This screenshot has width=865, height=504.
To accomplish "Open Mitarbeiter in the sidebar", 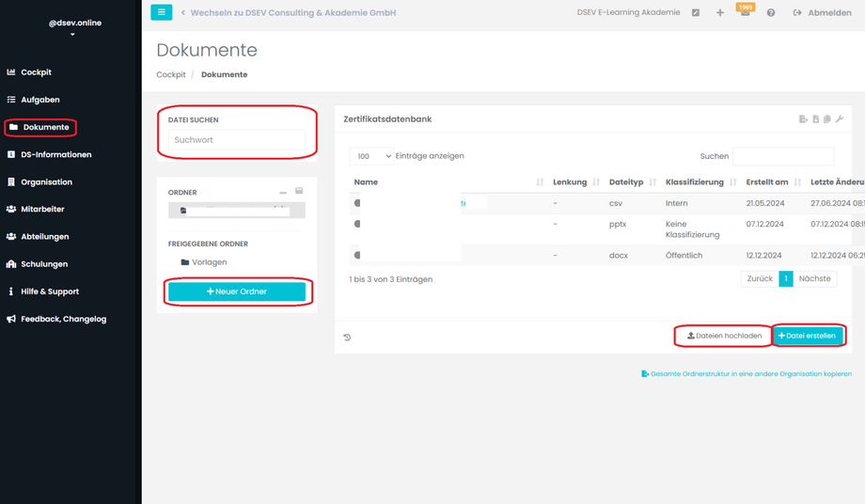I will [x=42, y=209].
